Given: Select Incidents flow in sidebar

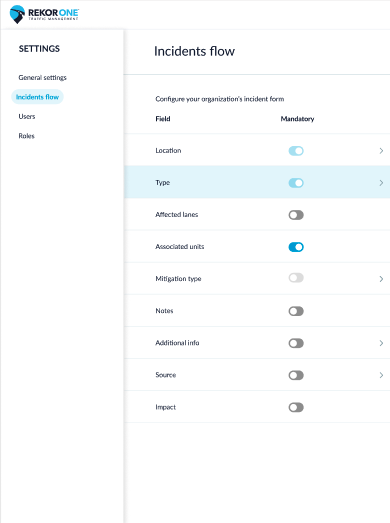Looking at the screenshot, I should coord(37,97).
